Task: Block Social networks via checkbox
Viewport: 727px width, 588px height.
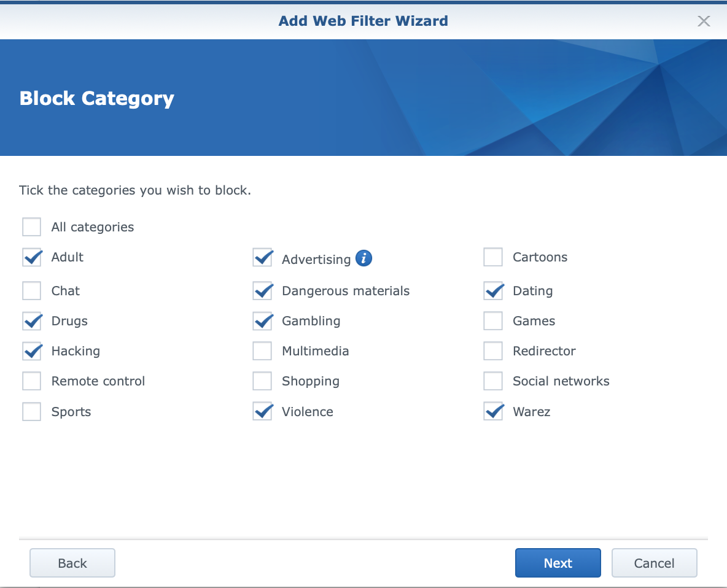Action: (493, 381)
